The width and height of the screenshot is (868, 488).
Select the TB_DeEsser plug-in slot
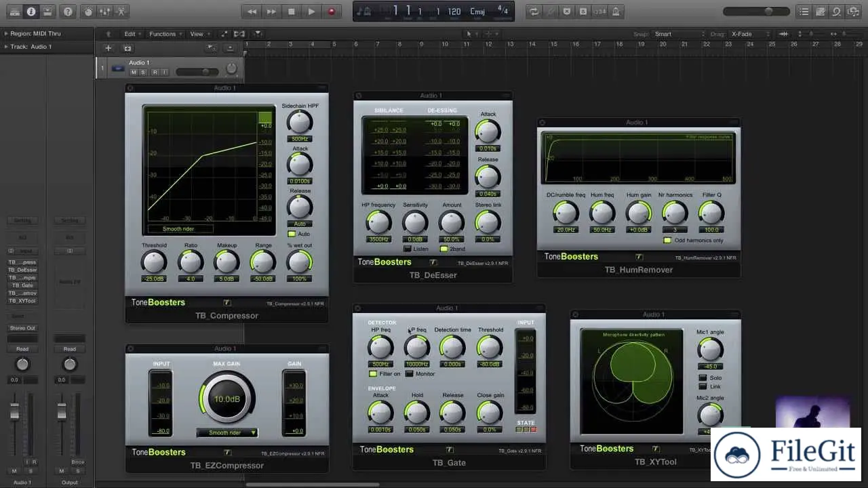(x=22, y=270)
